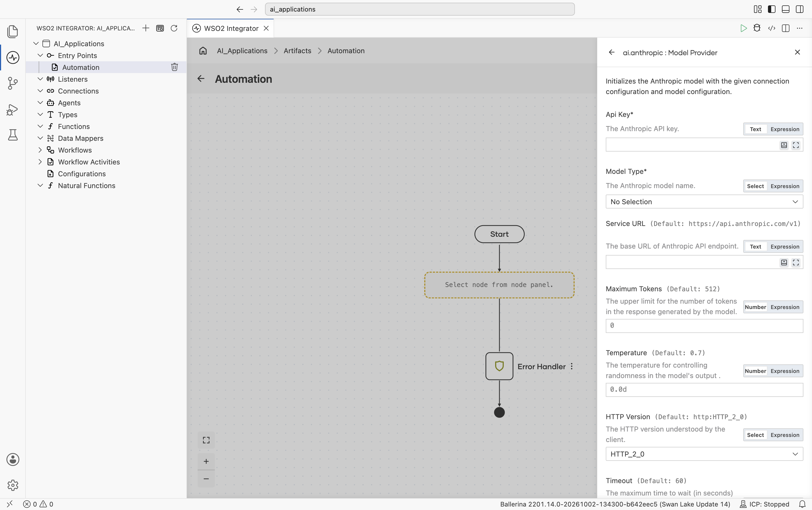This screenshot has width=812, height=510.
Task: Expand the Workflows tree node
Action: point(40,150)
